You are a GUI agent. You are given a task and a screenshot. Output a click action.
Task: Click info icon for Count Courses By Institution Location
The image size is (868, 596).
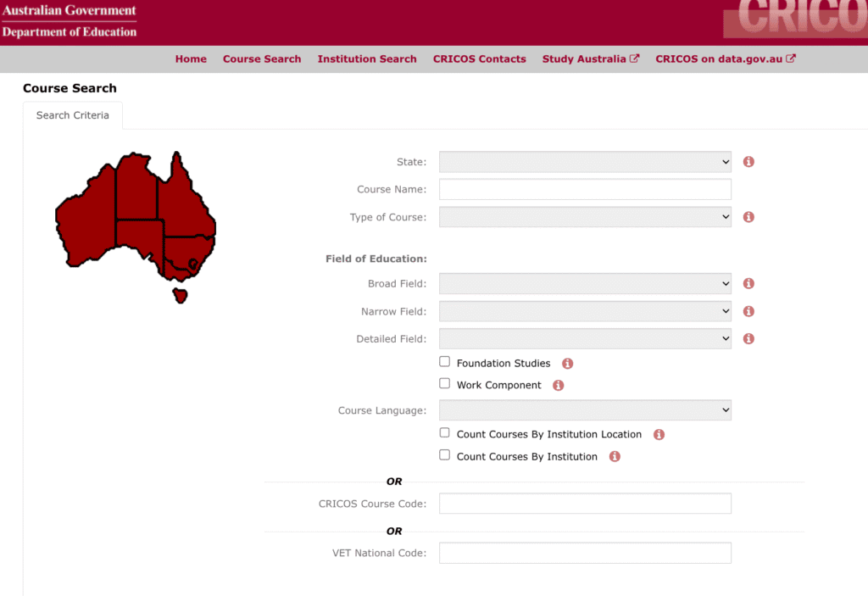click(x=659, y=434)
